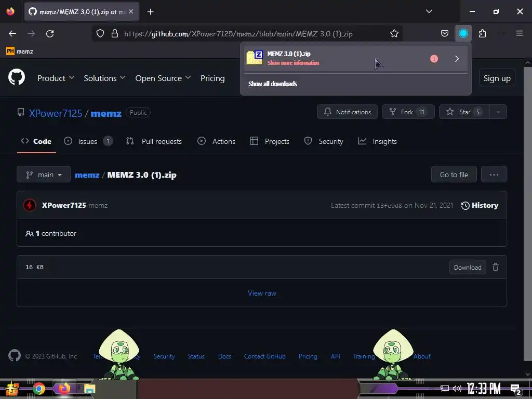Click the List all tabs chevron
532x399 pixels.
[429, 11]
